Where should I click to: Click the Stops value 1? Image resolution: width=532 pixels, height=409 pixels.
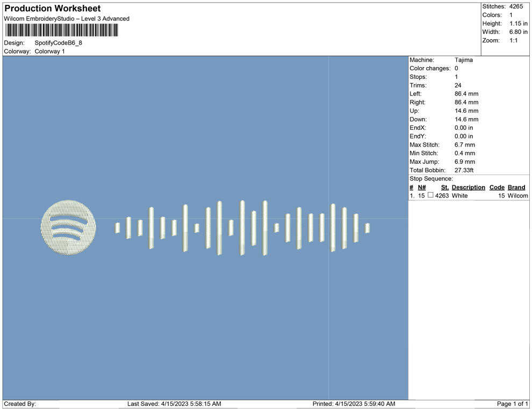pos(456,77)
